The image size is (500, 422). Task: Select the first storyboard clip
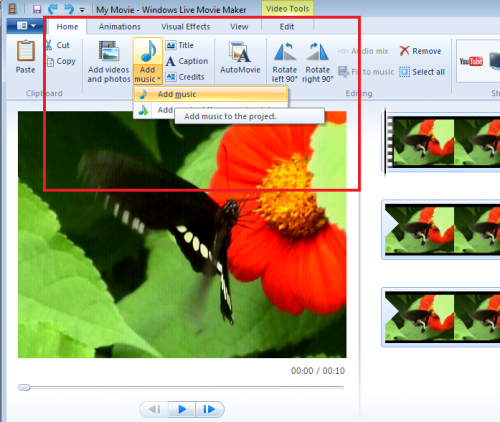441,142
